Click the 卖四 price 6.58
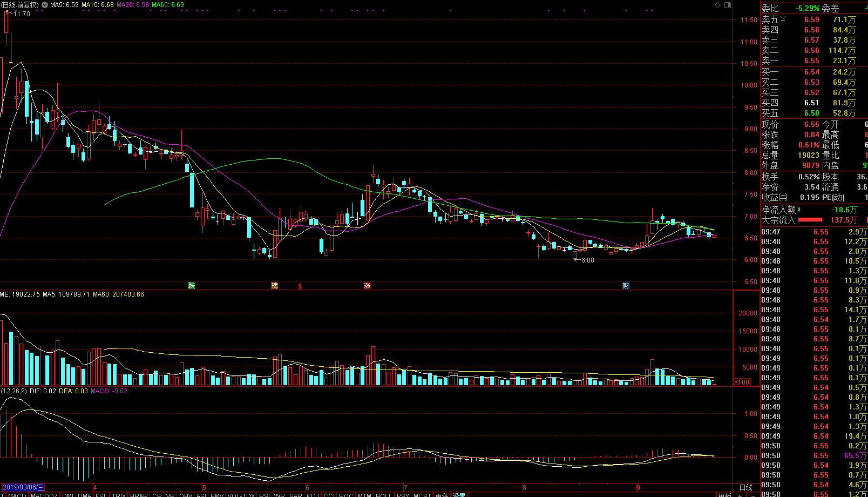The height and width of the screenshot is (497, 868). (812, 30)
